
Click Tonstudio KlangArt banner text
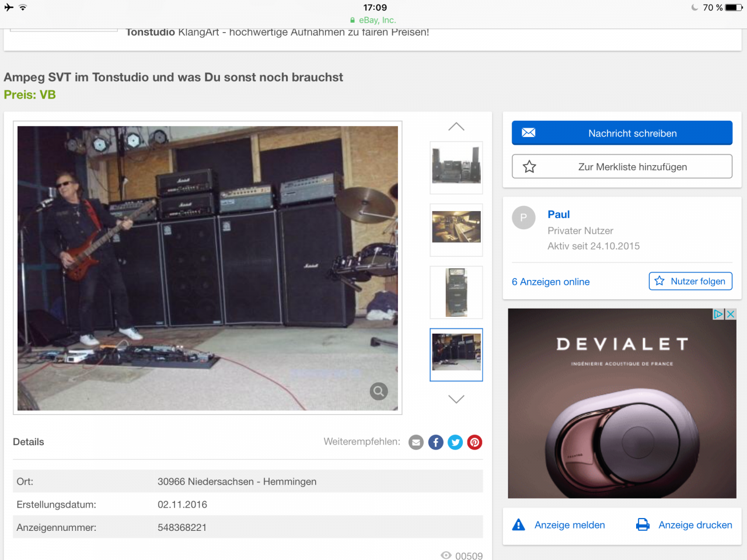(x=277, y=32)
